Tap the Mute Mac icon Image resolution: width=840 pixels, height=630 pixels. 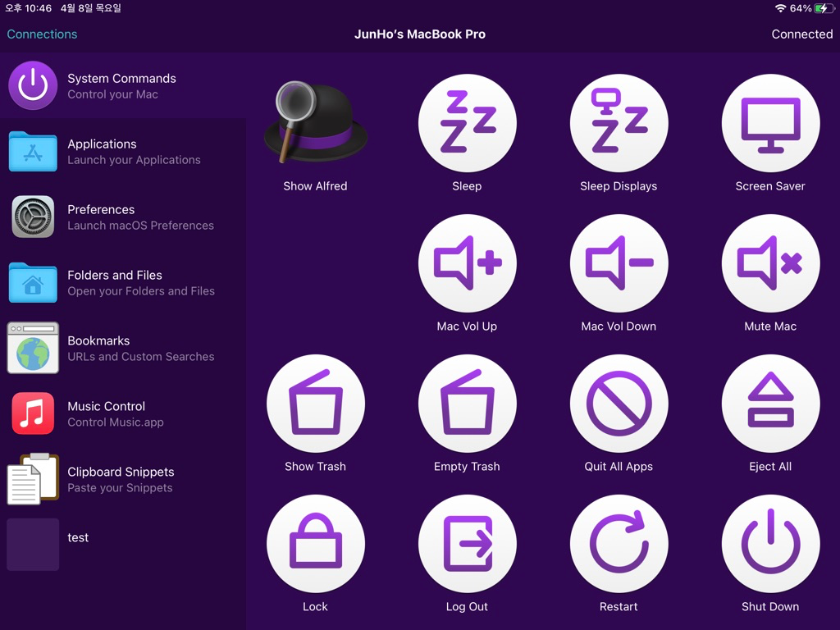coord(770,263)
